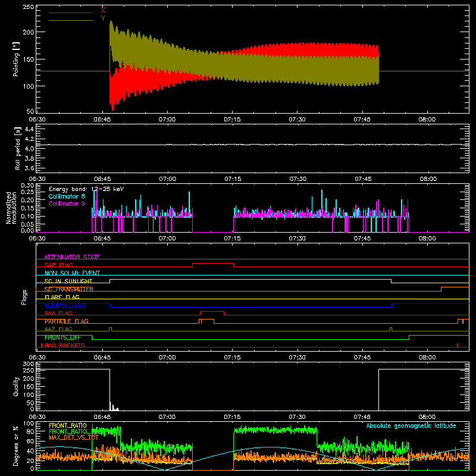Click the raised SAA_FLAG step segment

click(x=212, y=312)
